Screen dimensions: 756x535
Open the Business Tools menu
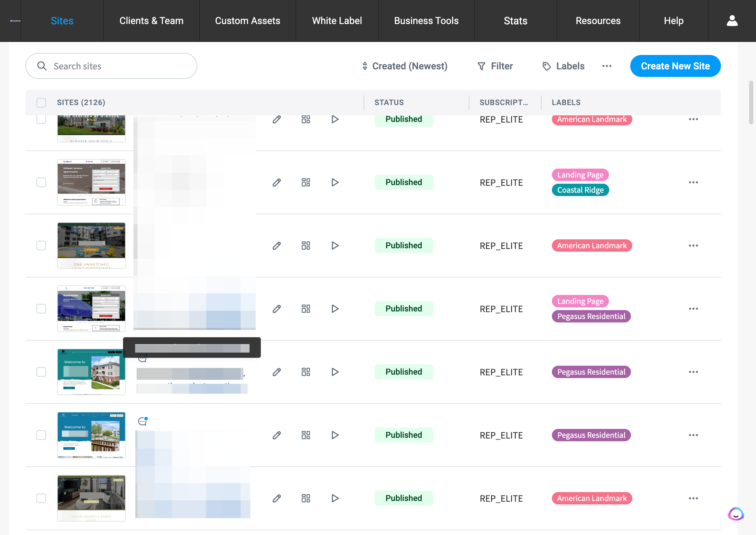[x=426, y=21]
